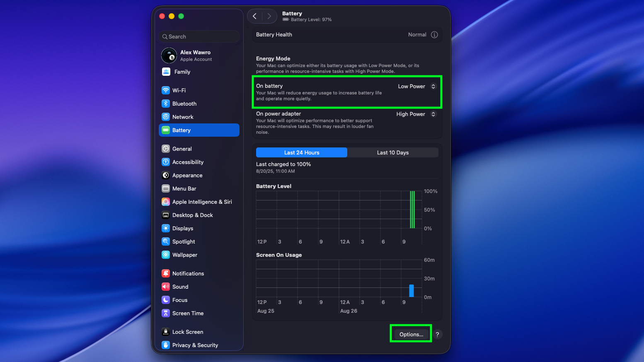This screenshot has height=362, width=644.
Task: Open the Notifications label
Action: 188,273
